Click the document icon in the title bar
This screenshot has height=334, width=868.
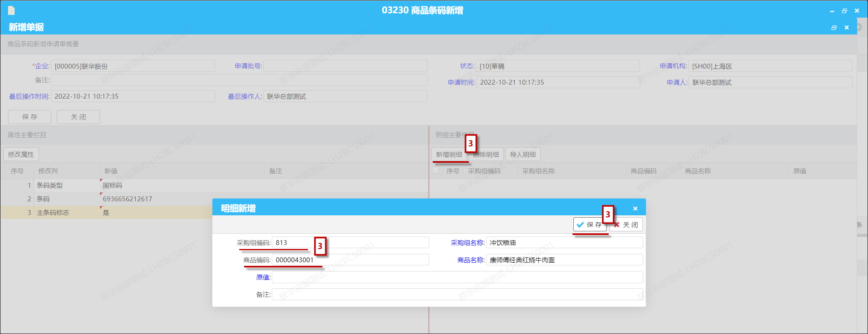tap(11, 10)
